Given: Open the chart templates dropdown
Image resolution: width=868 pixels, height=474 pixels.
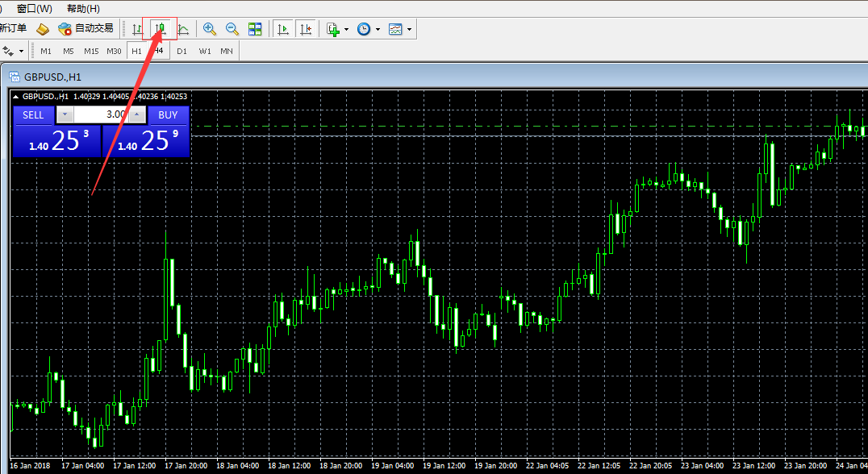Looking at the screenshot, I should [410, 29].
